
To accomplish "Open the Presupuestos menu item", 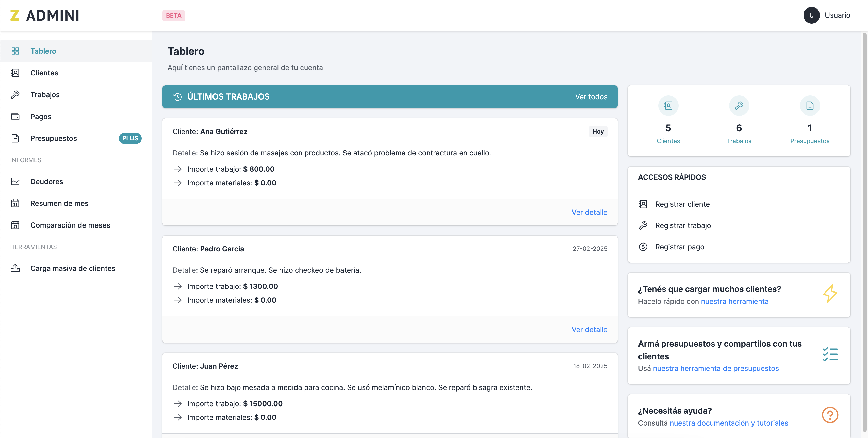I will (x=54, y=138).
